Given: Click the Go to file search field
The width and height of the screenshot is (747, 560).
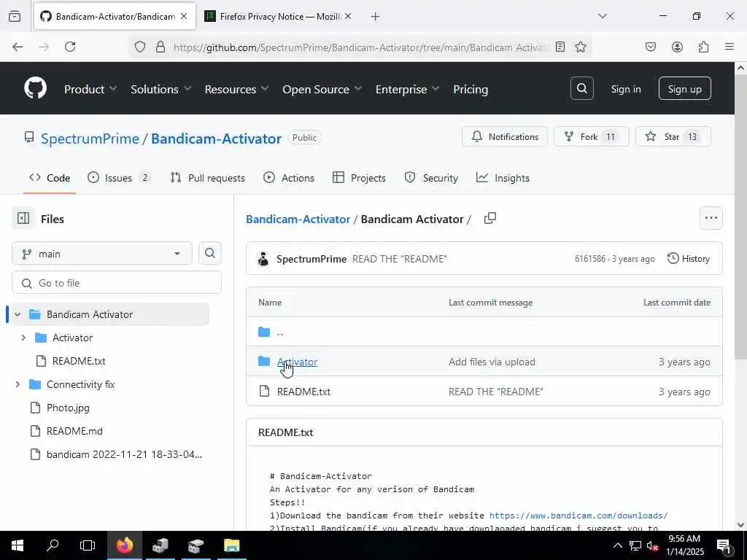Looking at the screenshot, I should click(x=117, y=283).
